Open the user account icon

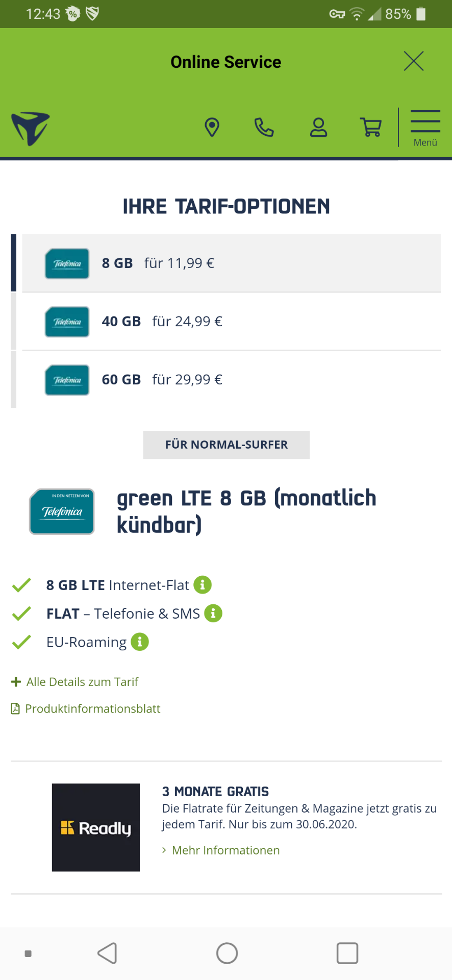(318, 127)
